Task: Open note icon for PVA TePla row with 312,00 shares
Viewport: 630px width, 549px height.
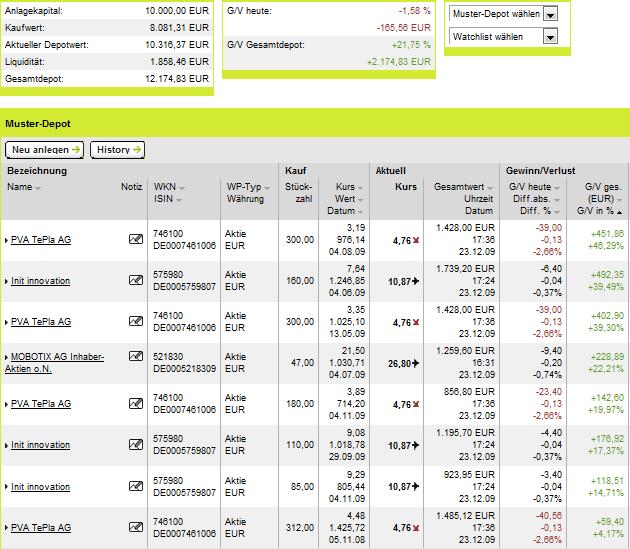Action: point(136,527)
